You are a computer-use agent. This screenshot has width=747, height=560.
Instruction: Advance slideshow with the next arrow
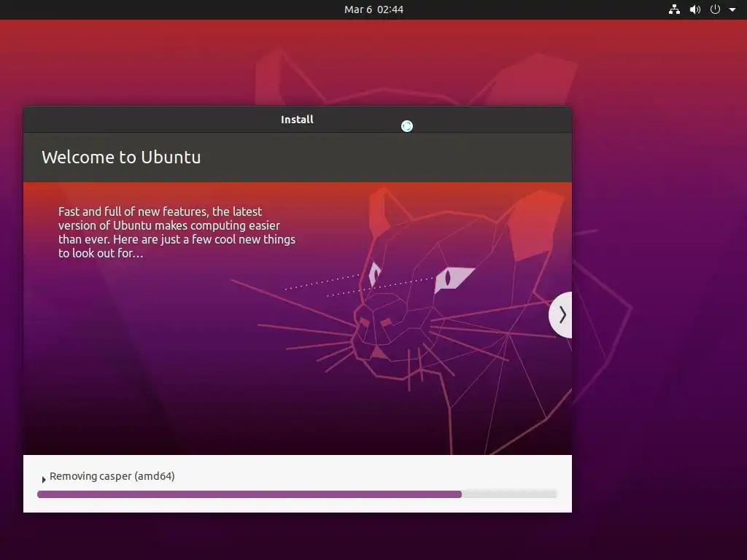(x=561, y=315)
